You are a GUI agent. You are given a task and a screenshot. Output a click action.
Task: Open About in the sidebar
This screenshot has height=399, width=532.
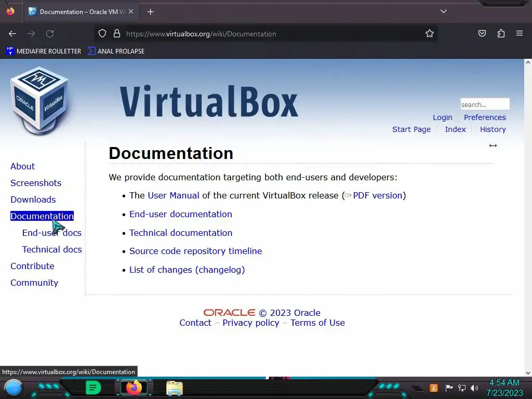coord(22,166)
